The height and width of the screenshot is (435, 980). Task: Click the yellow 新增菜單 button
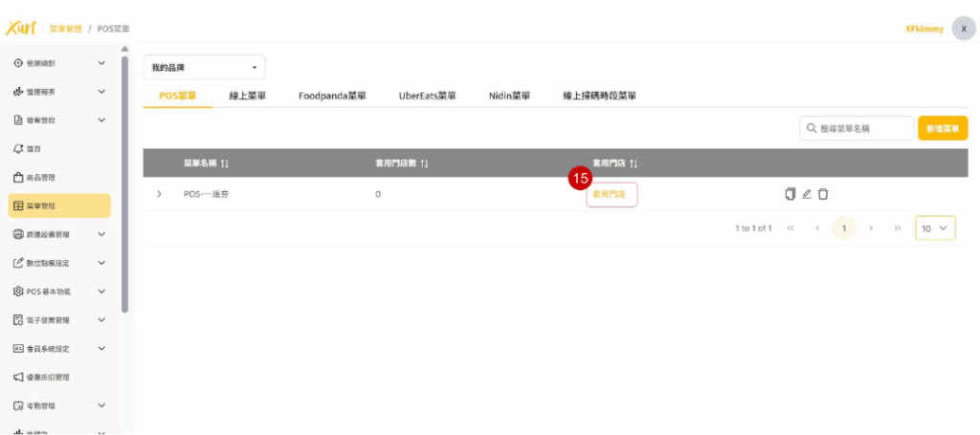click(942, 128)
